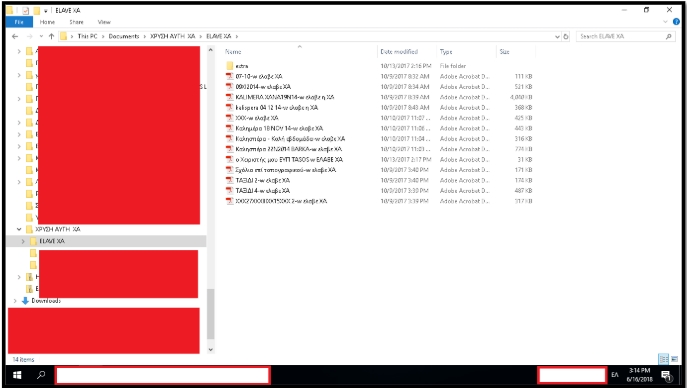Click Documents in the address breadcrumb

point(124,36)
